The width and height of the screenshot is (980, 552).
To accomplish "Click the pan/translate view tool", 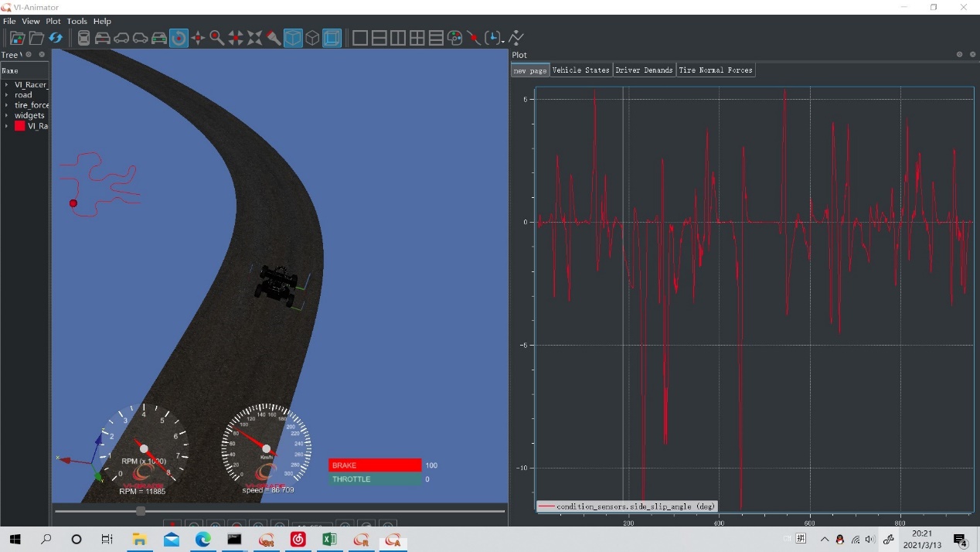I will click(198, 38).
